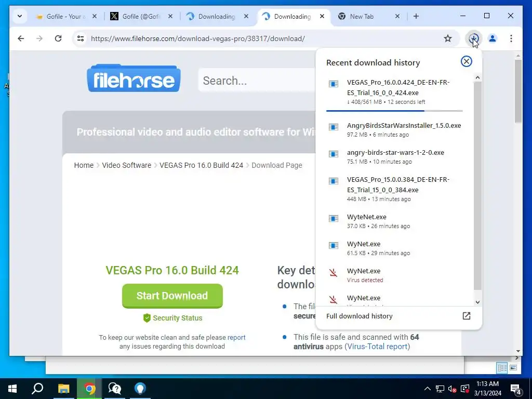Click the network tray icon
Image resolution: width=532 pixels, height=399 pixels.
point(440,389)
